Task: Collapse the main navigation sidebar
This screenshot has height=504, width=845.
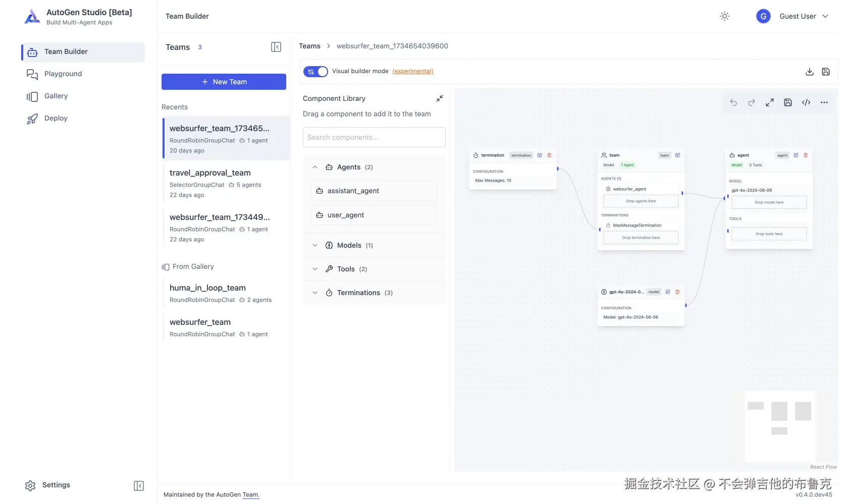Action: (139, 485)
